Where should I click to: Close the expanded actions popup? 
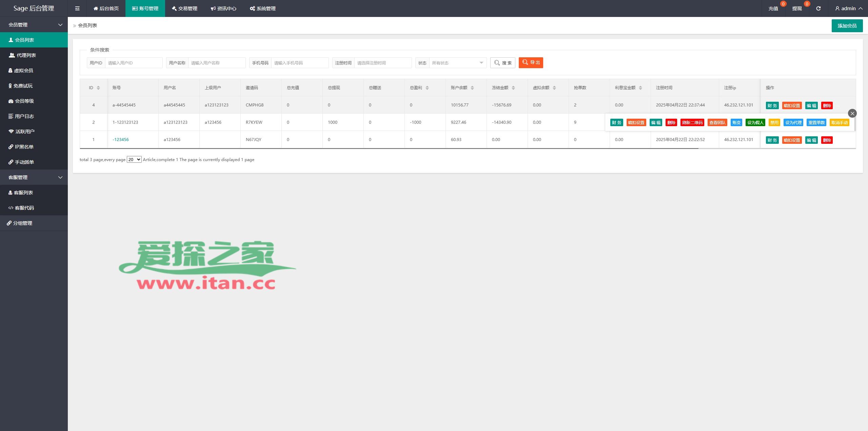[x=852, y=113]
